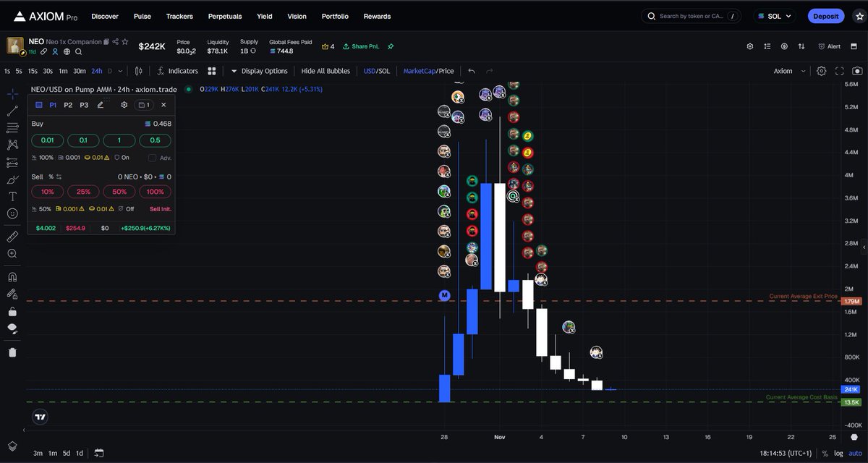Select the brush drawing tool
Screen dimensions: 868x463
click(x=12, y=179)
